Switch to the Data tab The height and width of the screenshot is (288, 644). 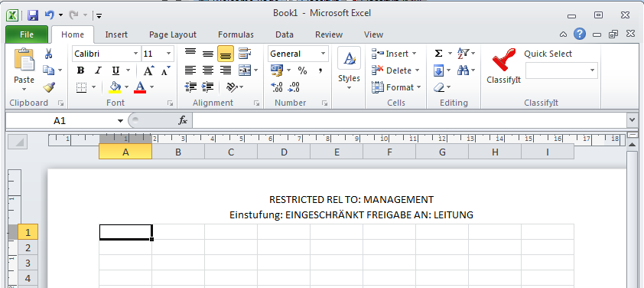point(285,34)
